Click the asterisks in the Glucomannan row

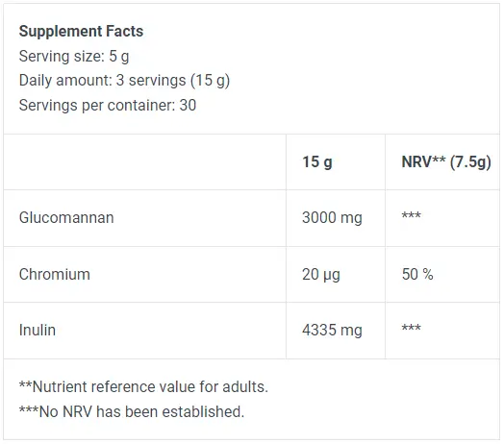pyautogui.click(x=411, y=214)
